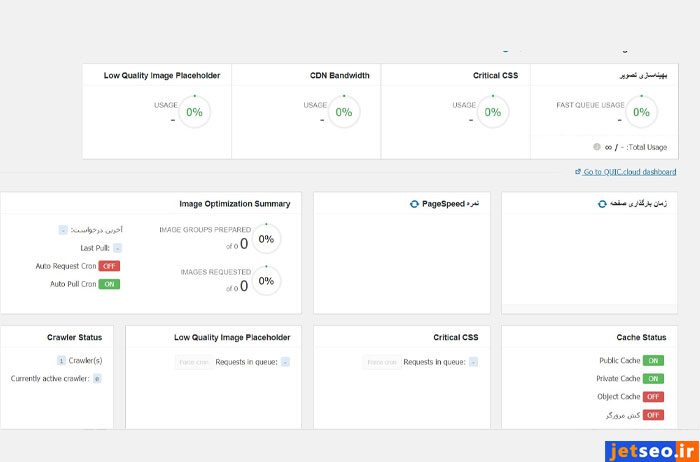Click the Last Pull value badge
The height and width of the screenshot is (462, 700).
pos(117,248)
